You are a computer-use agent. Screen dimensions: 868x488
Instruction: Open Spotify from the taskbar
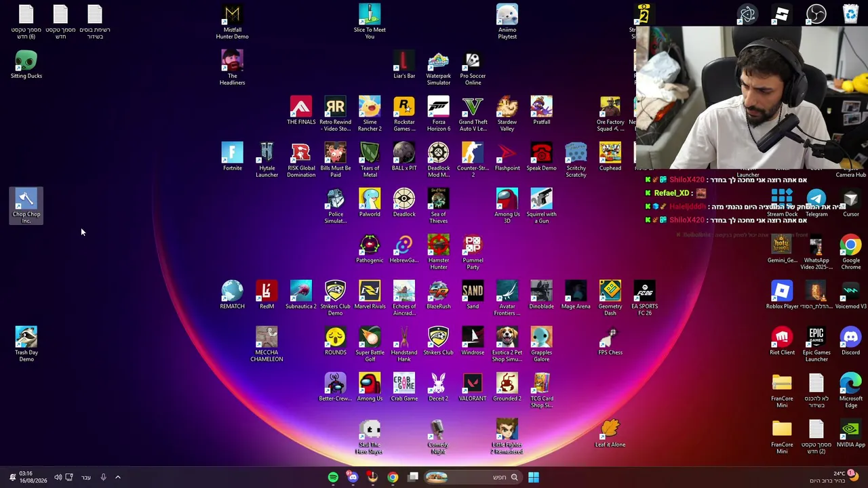click(333, 477)
